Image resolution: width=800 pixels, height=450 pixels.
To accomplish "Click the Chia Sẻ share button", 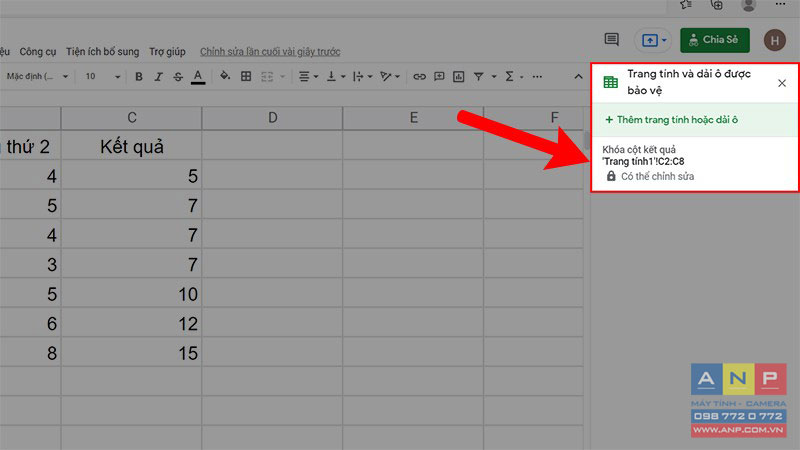I will coord(715,40).
